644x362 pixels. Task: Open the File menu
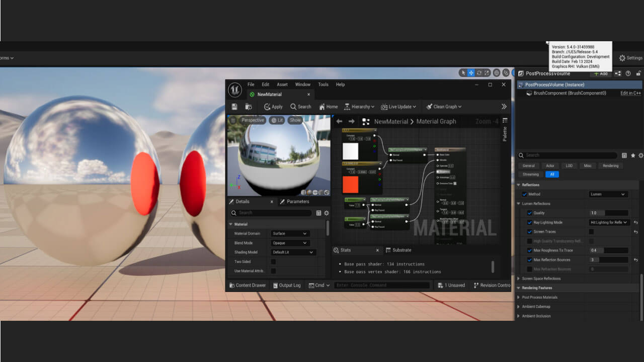coord(251,84)
